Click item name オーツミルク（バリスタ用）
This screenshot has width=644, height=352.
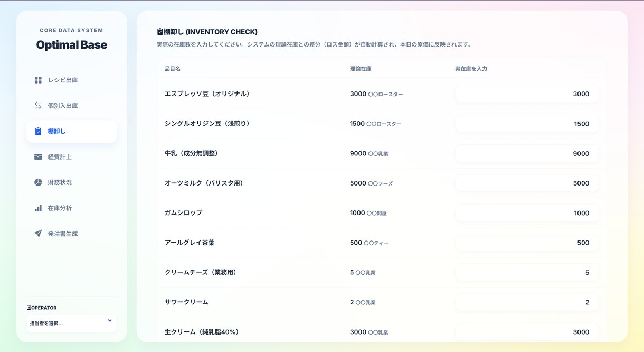coord(204,183)
